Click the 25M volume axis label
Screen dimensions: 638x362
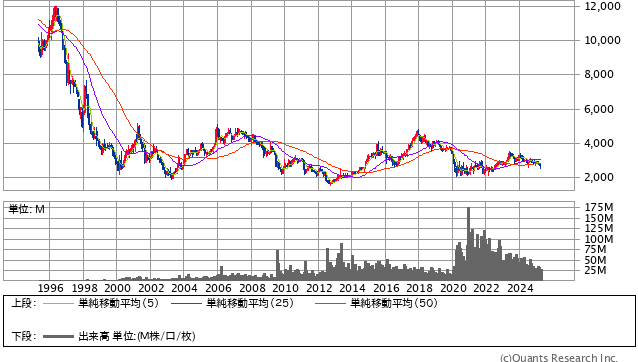click(596, 270)
